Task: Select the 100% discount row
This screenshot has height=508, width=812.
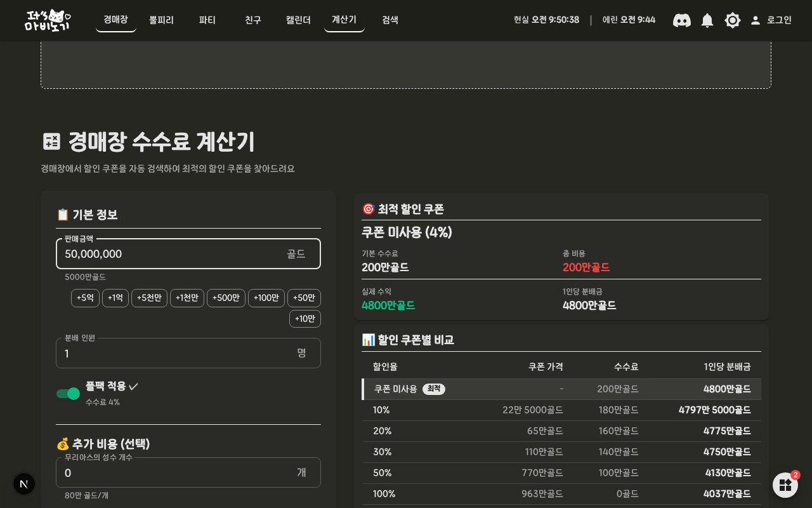Action: [x=561, y=494]
